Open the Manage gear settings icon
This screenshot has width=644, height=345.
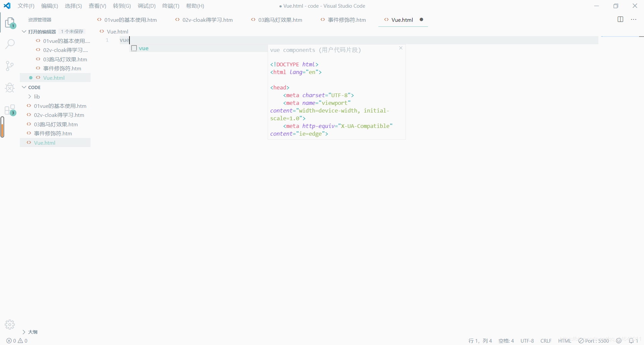(10, 325)
